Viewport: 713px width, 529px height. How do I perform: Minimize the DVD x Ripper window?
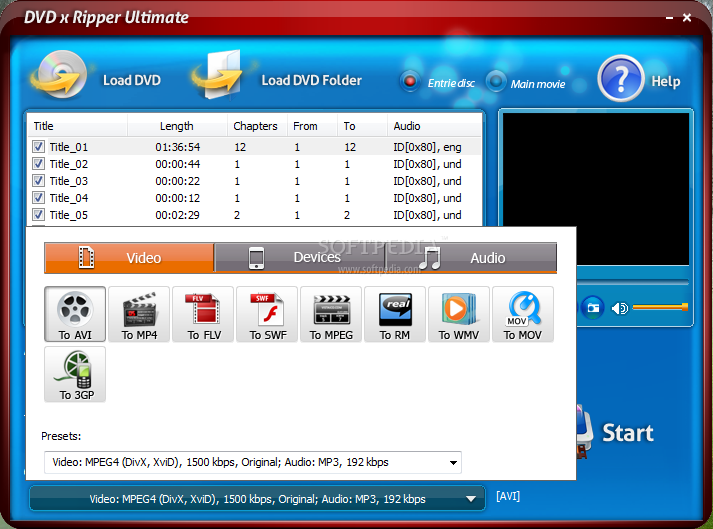[x=669, y=18]
